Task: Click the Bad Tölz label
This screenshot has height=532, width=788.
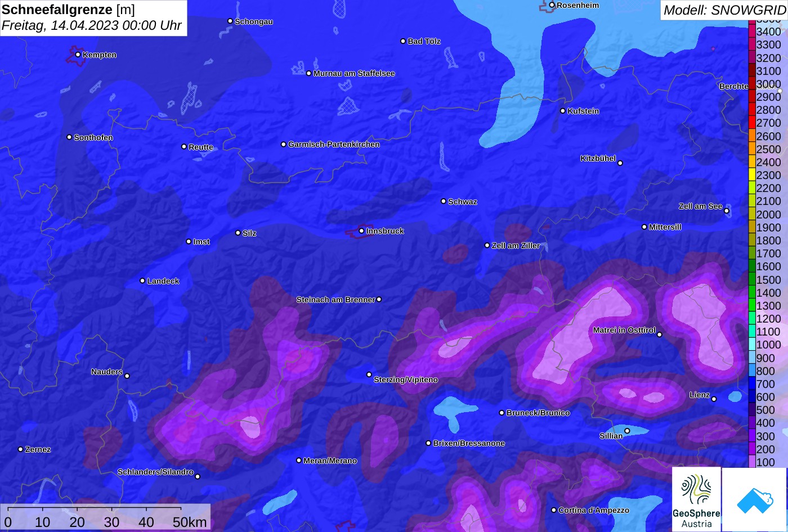Action: click(424, 41)
